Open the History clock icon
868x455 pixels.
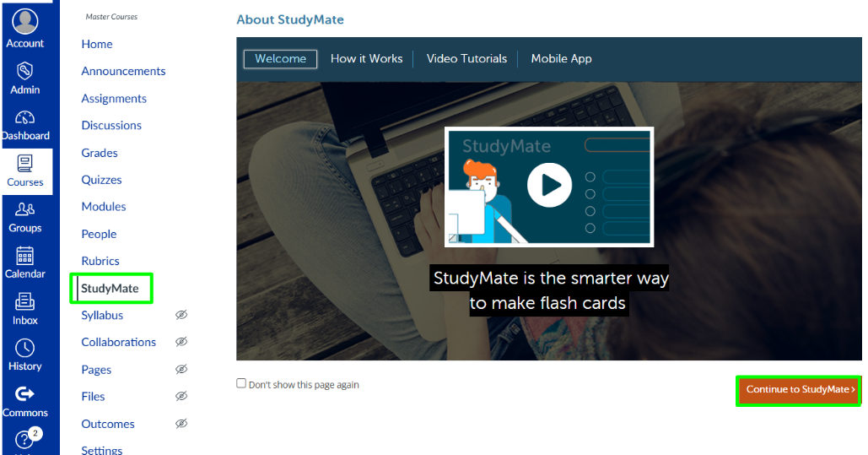click(x=25, y=348)
